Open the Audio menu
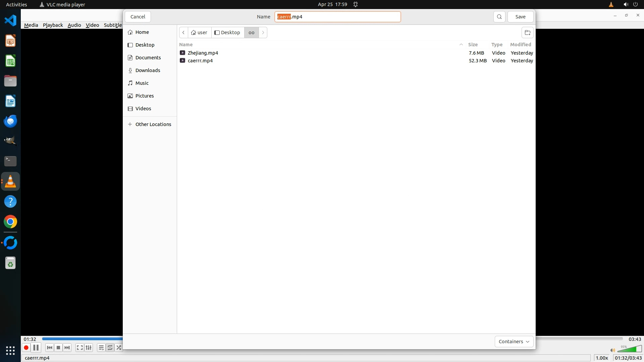This screenshot has height=362, width=644. tap(74, 25)
